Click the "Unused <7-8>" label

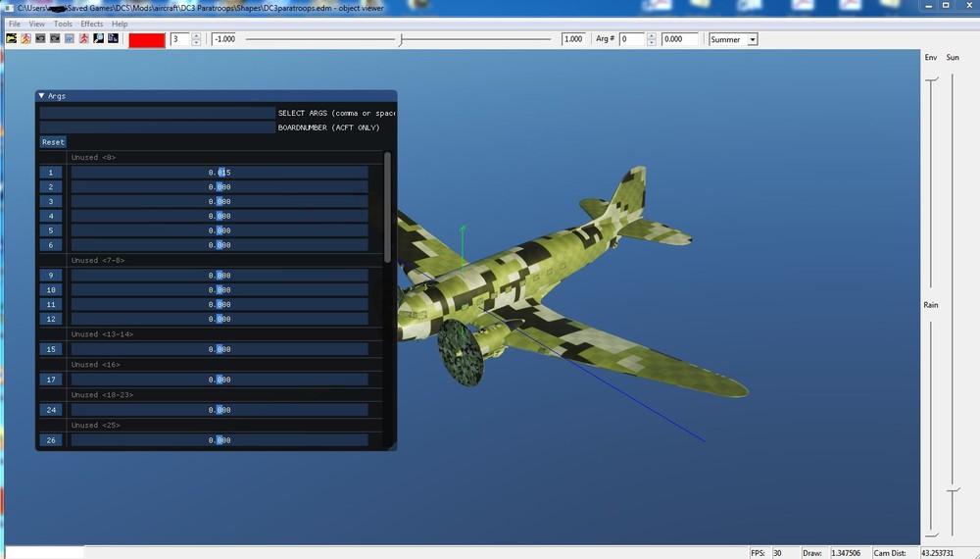(x=97, y=260)
